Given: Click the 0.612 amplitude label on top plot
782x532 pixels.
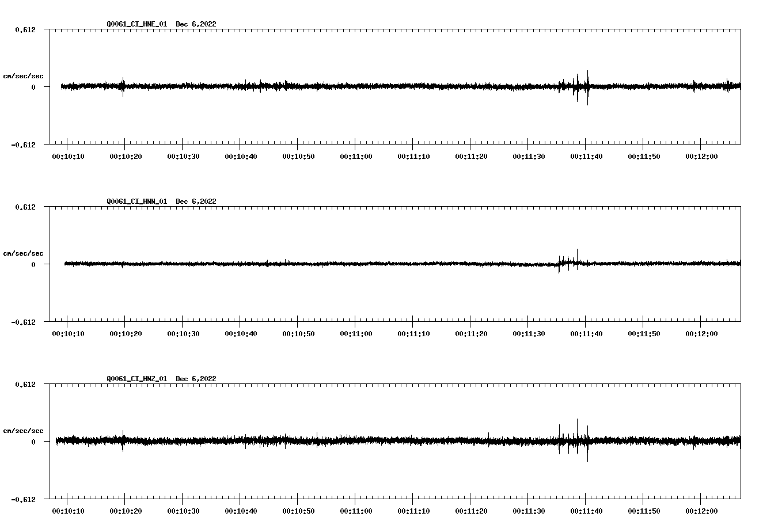Looking at the screenshot, I should pos(26,29).
